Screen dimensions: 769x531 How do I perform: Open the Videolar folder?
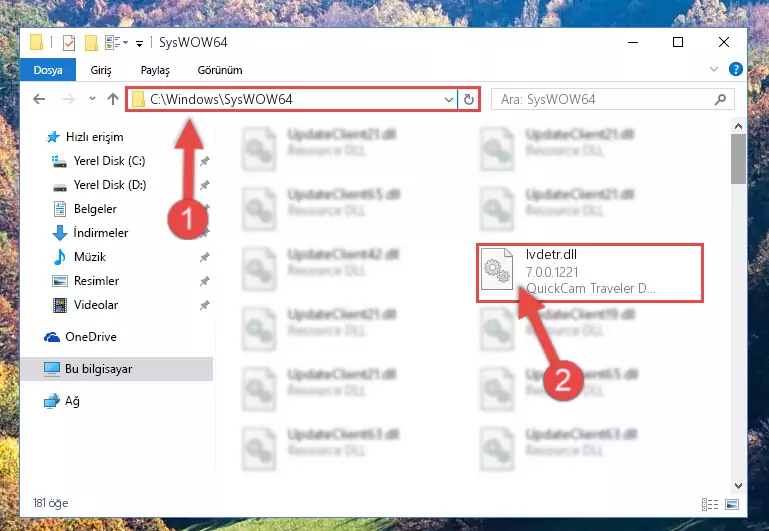coord(96,305)
